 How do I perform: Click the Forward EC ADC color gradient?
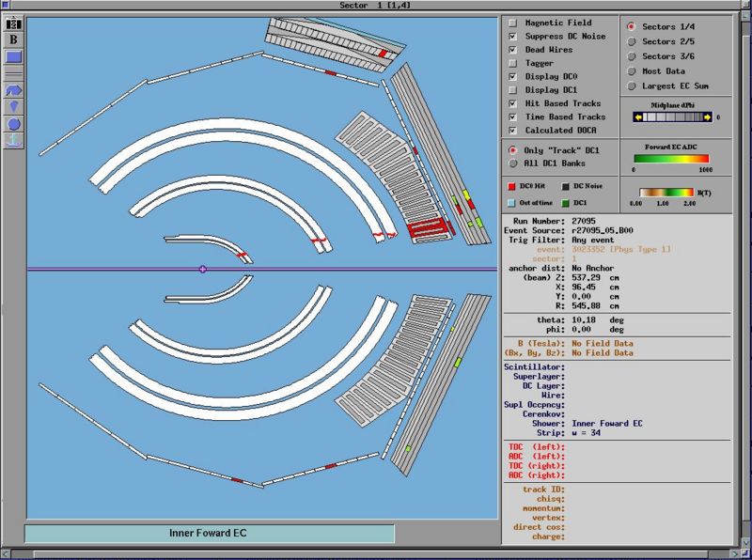pyautogui.click(x=671, y=159)
